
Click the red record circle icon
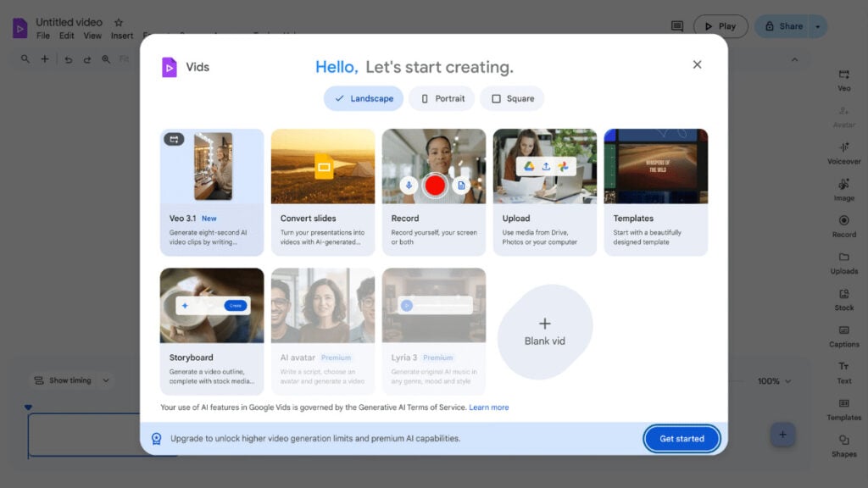pyautogui.click(x=435, y=186)
